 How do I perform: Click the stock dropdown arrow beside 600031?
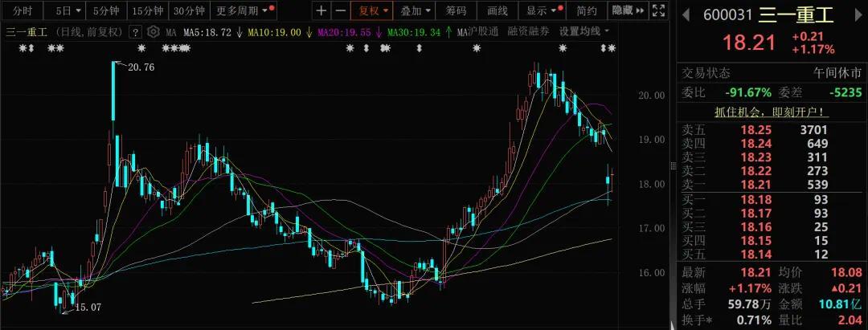click(x=686, y=15)
